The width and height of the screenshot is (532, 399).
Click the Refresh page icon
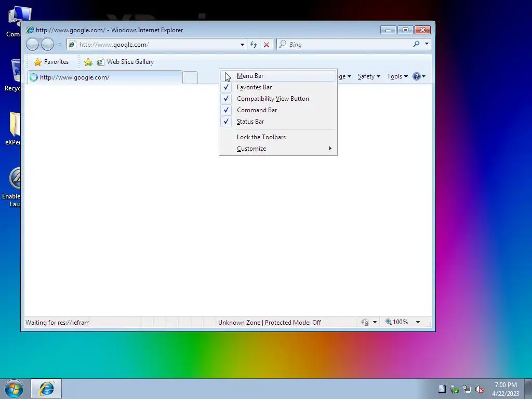[x=254, y=45]
